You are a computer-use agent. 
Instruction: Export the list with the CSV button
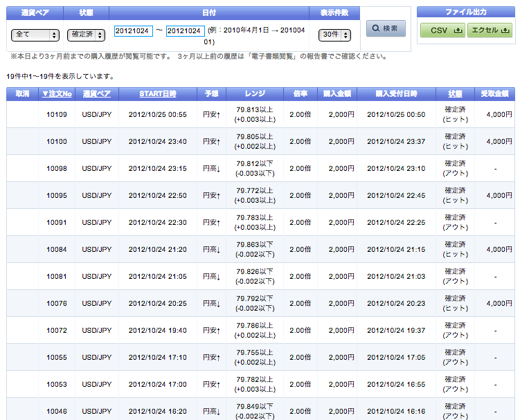coord(442,30)
